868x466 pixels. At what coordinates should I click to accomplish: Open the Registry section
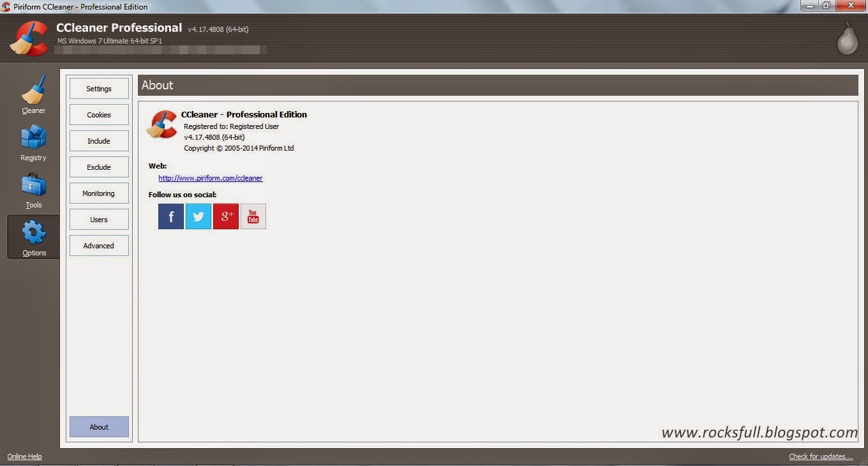pos(33,142)
